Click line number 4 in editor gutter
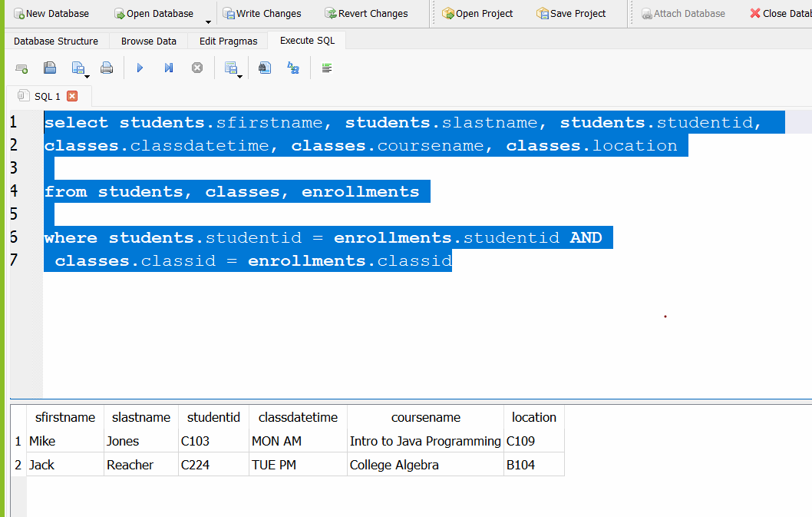This screenshot has height=517, width=812. coord(14,191)
